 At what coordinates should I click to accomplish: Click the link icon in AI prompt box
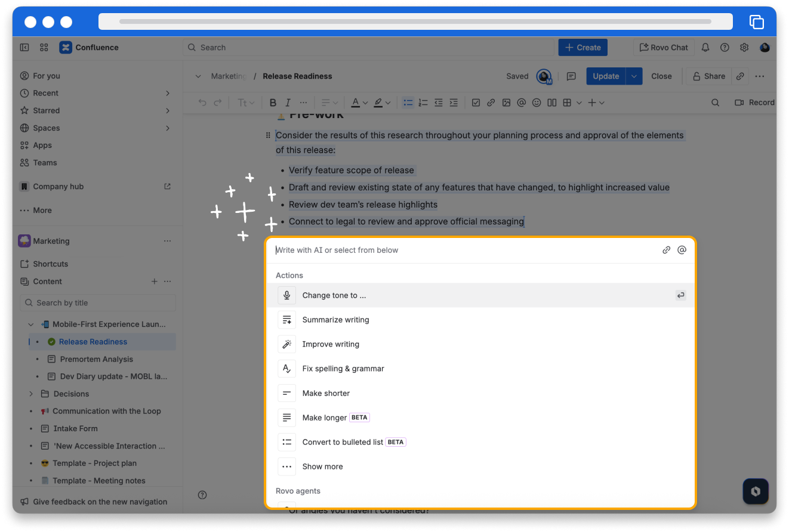pyautogui.click(x=667, y=250)
